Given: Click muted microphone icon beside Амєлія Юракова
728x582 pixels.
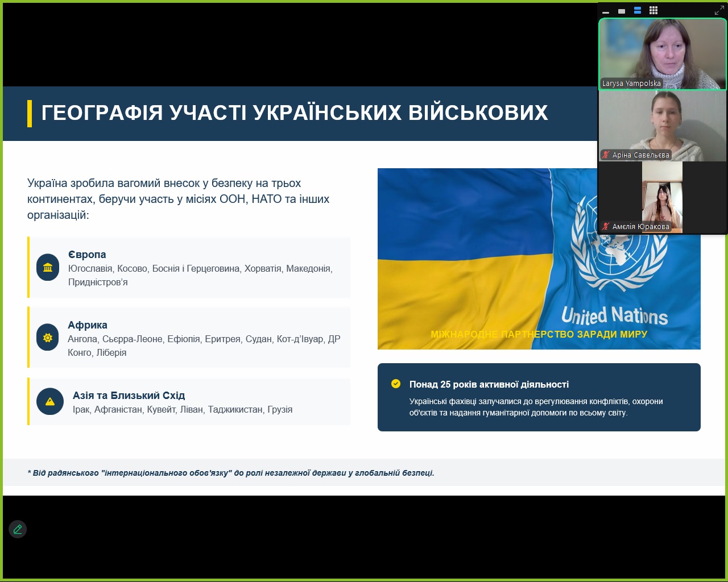Looking at the screenshot, I should click(x=606, y=227).
